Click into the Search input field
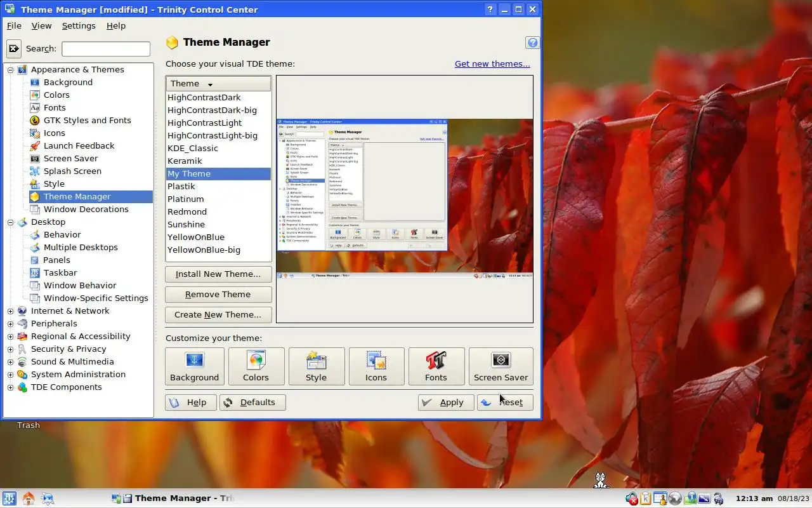Image resolution: width=812 pixels, height=508 pixels. [x=106, y=48]
